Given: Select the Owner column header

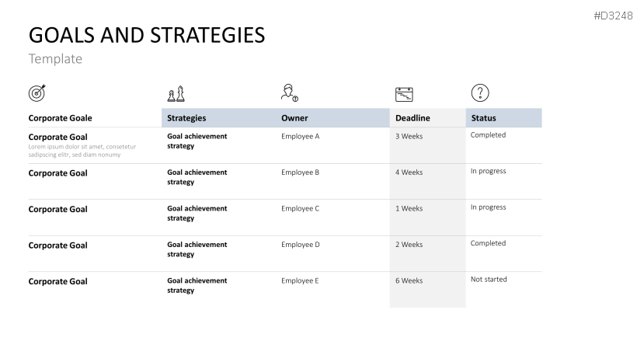Looking at the screenshot, I should point(294,118).
